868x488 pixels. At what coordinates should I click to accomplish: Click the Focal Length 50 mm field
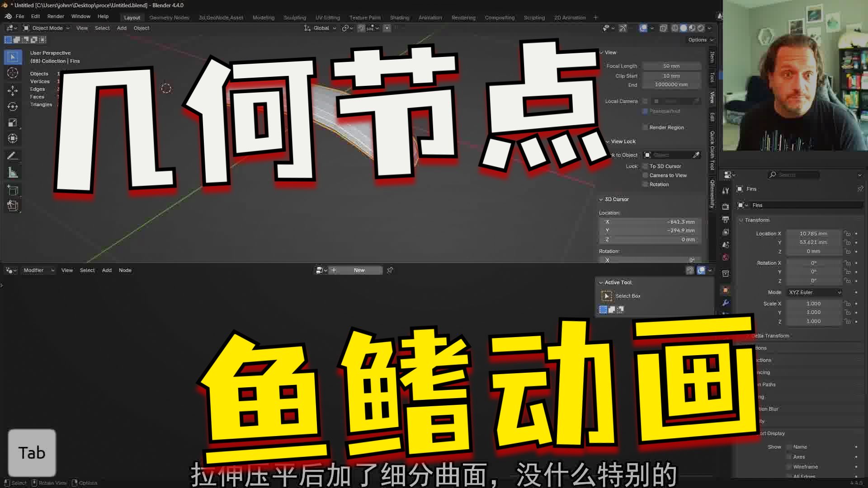point(671,66)
